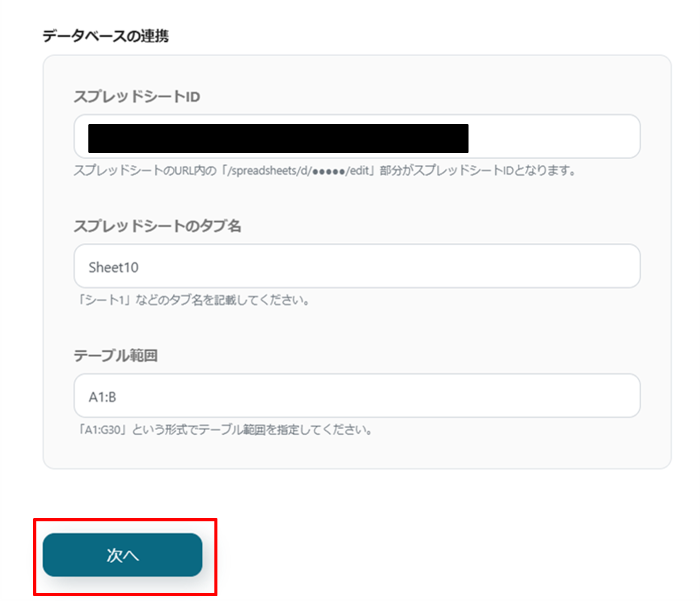Place cursor on the A1:B text
Screen dimensions: 700x601
[x=102, y=397]
